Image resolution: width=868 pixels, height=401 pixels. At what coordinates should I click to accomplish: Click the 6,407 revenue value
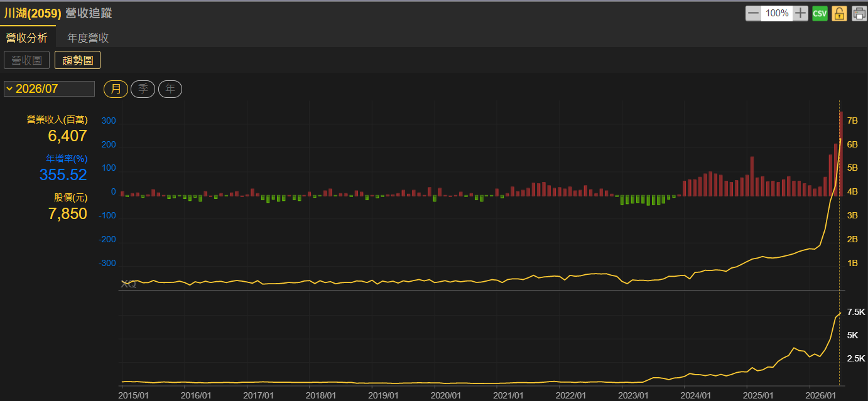click(68, 136)
